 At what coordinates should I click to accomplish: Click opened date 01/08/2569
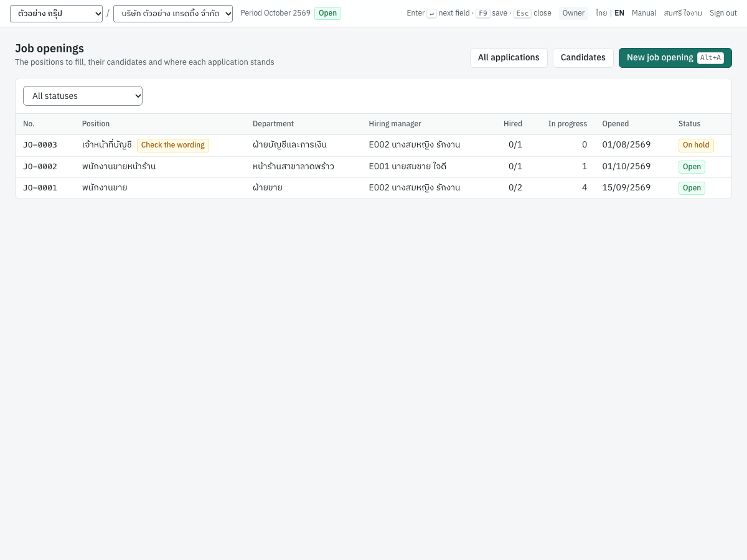click(626, 145)
